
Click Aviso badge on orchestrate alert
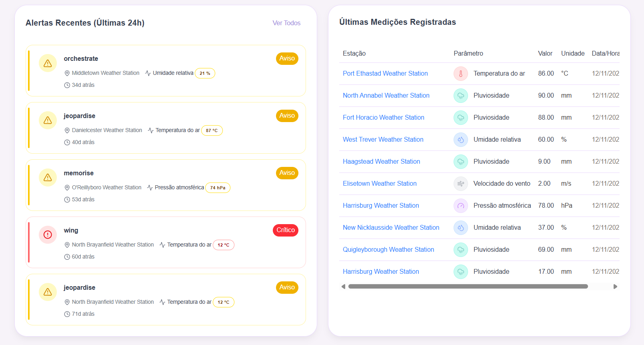pos(287,58)
